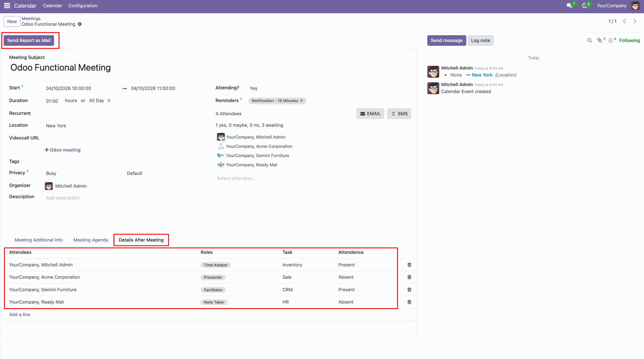Open the Calendar menu item
644x359 pixels.
(x=52, y=6)
